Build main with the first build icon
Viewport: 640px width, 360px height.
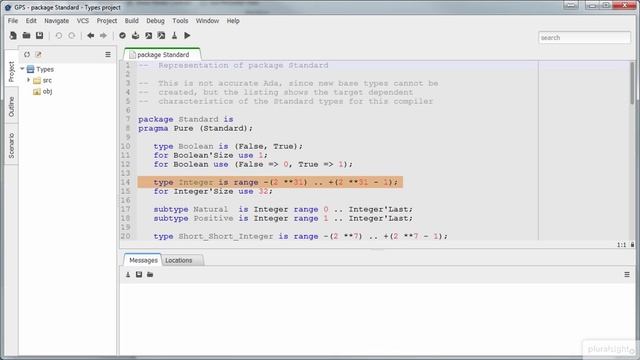point(149,36)
